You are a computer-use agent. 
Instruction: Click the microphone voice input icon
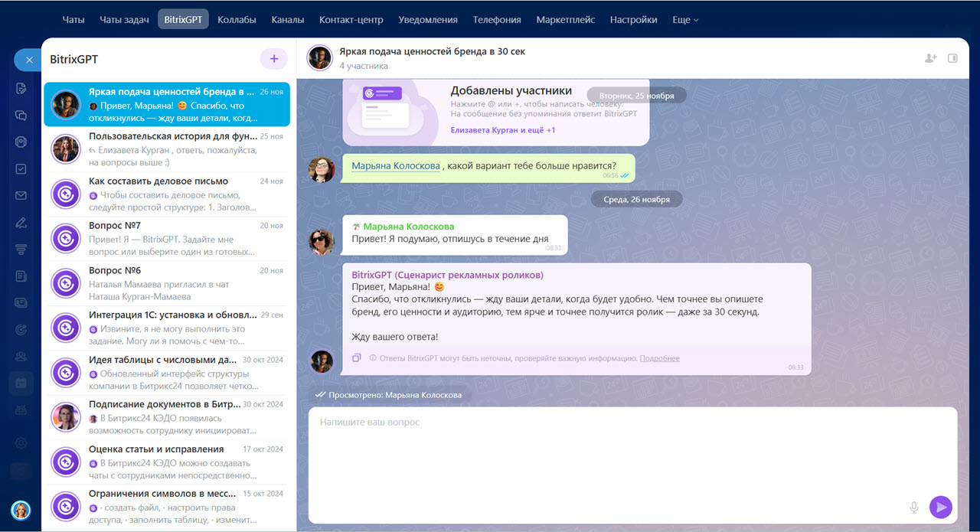913,507
